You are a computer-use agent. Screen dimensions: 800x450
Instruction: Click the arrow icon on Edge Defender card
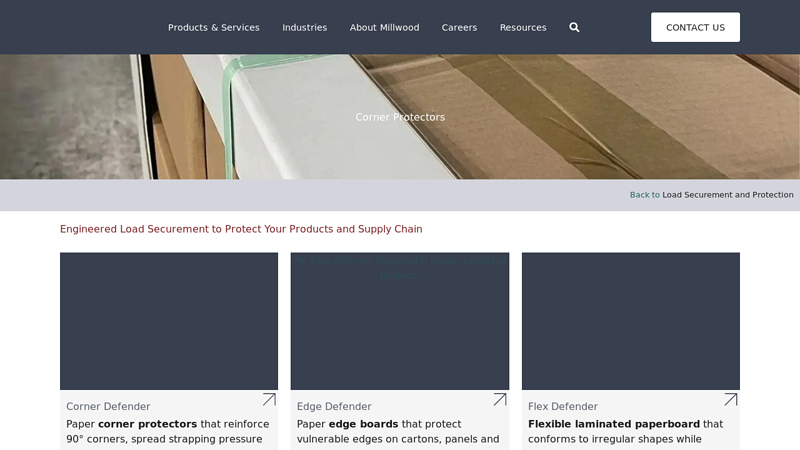(500, 400)
